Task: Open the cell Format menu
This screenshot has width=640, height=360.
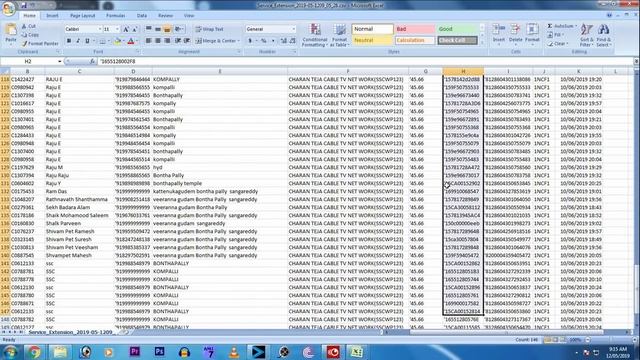Action: point(532,33)
